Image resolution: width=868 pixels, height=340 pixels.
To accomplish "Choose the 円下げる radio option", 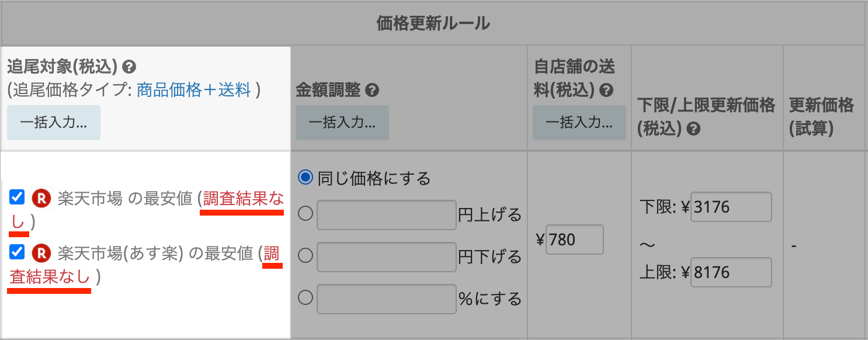I will click(x=305, y=256).
